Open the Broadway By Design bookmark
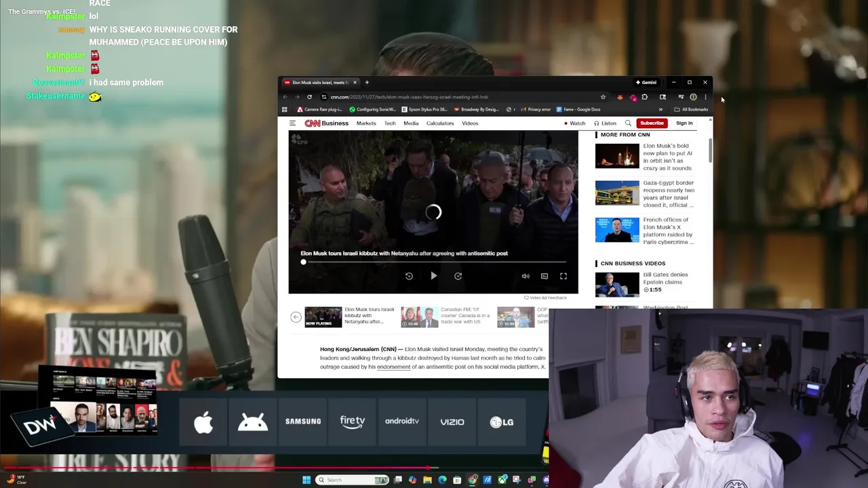 click(x=477, y=109)
